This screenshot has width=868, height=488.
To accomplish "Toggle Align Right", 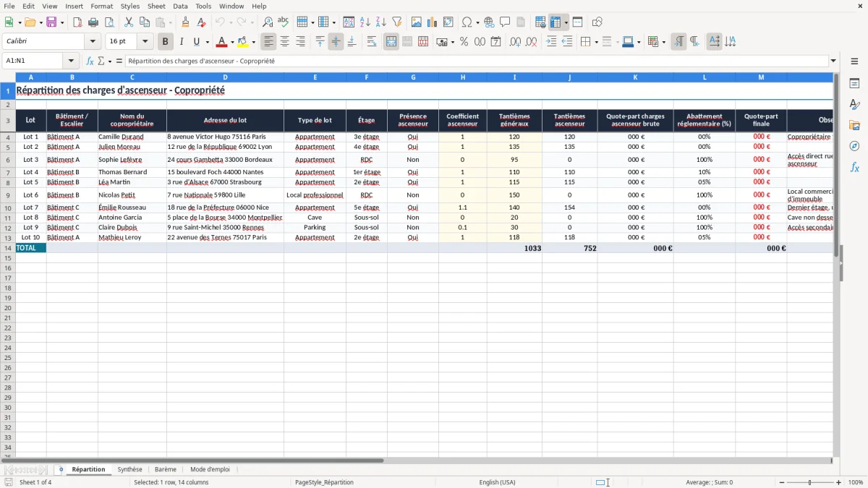I will [301, 42].
